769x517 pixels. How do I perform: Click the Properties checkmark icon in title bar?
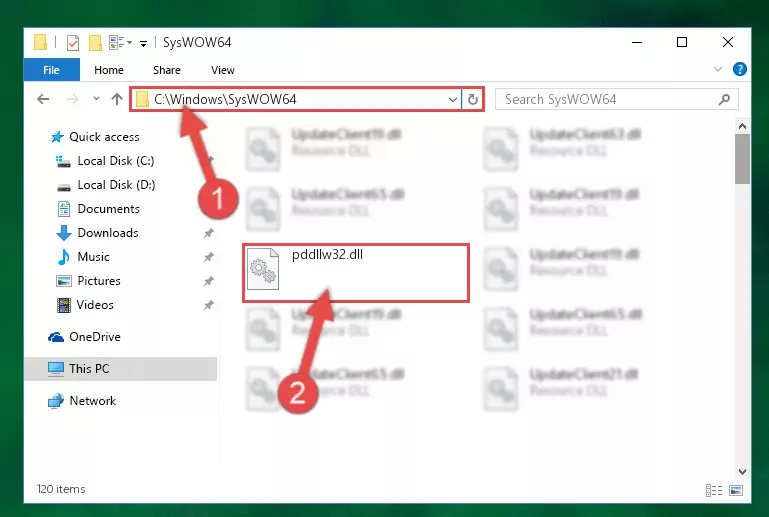[x=73, y=43]
